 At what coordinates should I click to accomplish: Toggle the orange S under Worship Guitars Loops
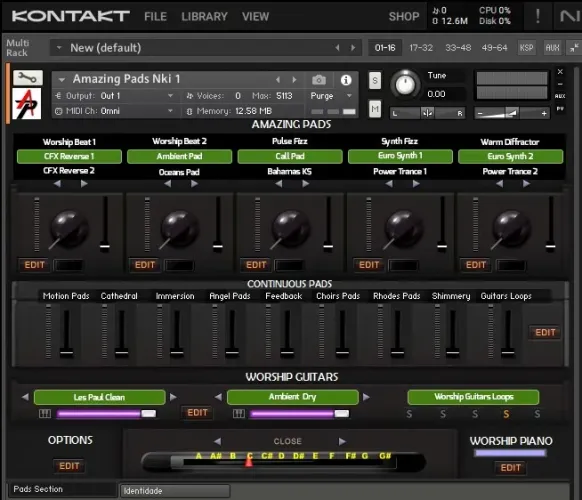coord(506,414)
